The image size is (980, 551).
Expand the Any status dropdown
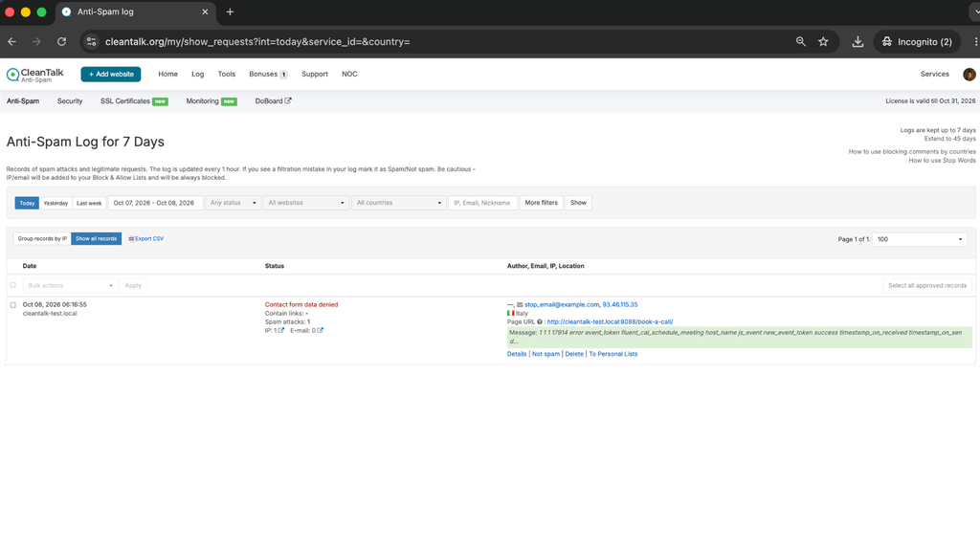234,203
